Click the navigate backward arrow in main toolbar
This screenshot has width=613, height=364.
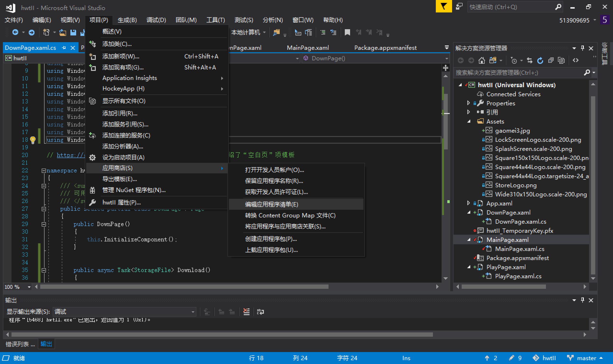(15, 32)
